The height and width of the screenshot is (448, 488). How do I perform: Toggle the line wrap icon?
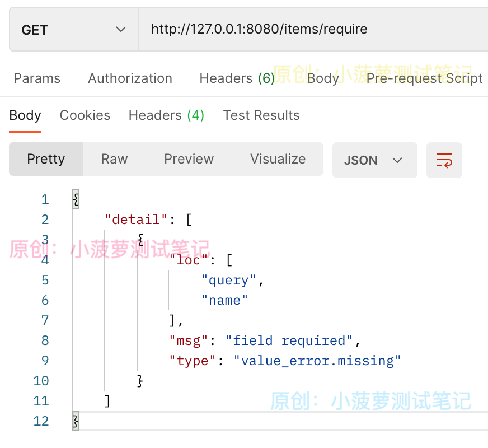(444, 160)
